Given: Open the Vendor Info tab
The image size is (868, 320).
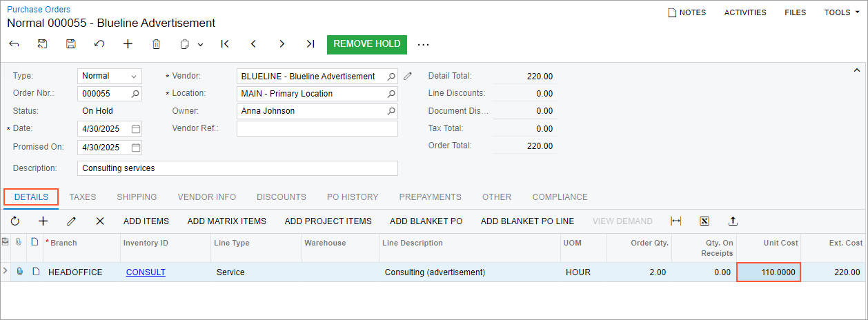Looking at the screenshot, I should [207, 197].
